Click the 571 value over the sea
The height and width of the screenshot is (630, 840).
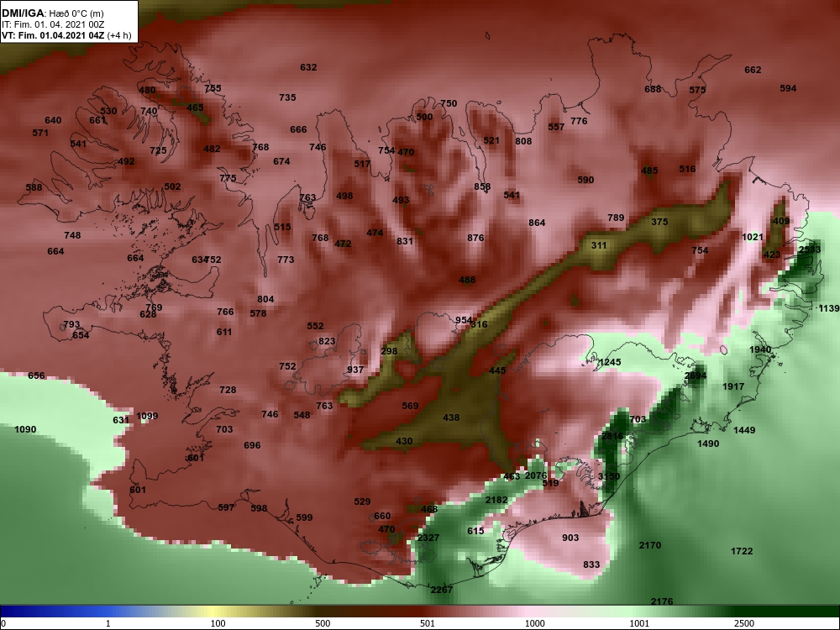[40, 133]
